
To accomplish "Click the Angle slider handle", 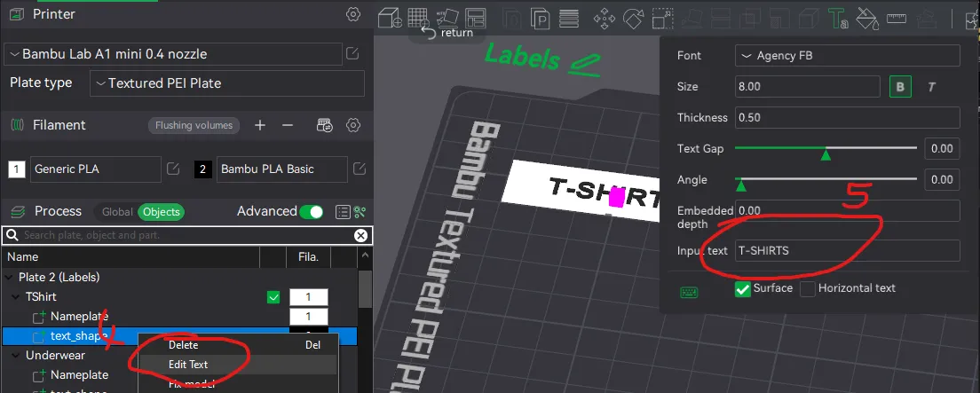I will click(740, 185).
